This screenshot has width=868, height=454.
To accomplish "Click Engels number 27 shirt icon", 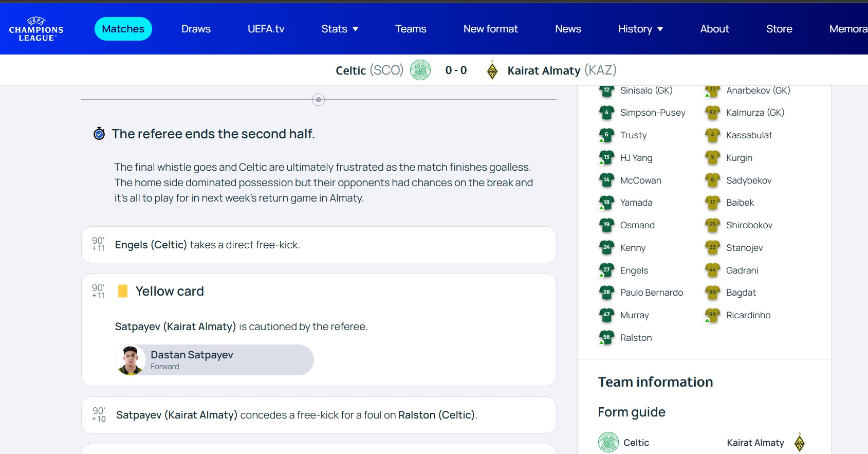I will point(606,270).
